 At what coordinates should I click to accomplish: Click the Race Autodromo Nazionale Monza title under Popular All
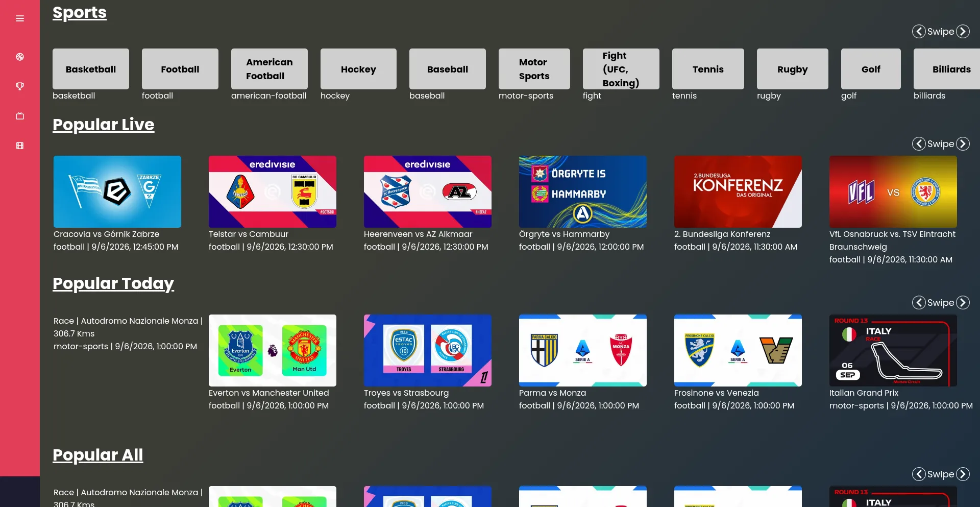click(128, 497)
